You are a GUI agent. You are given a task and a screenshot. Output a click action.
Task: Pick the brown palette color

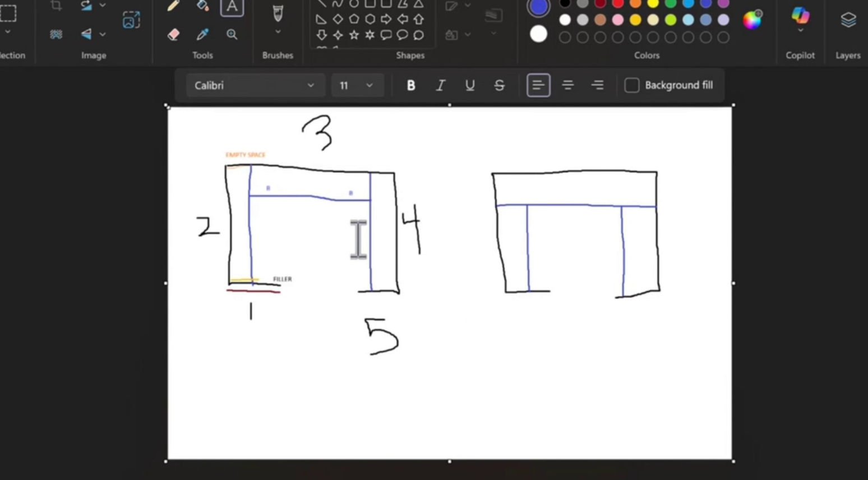click(x=600, y=20)
